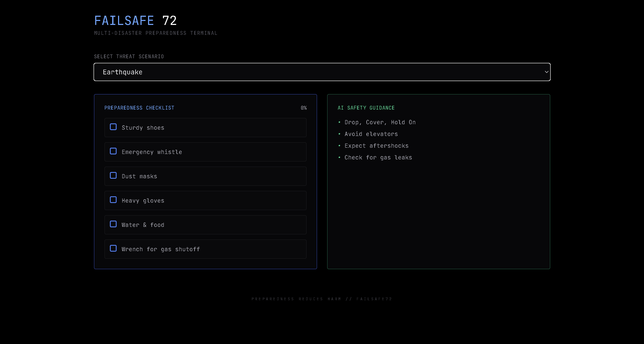Click the Preparedness Checklist heading

coord(139,108)
